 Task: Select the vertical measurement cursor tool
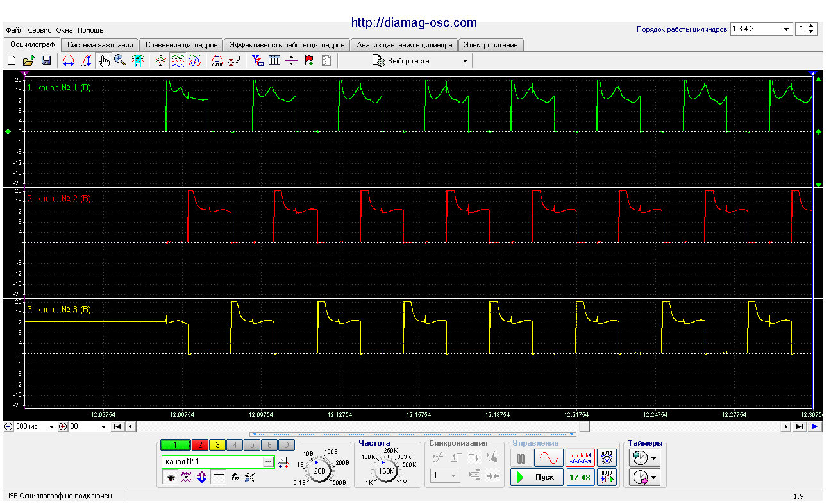(86, 61)
